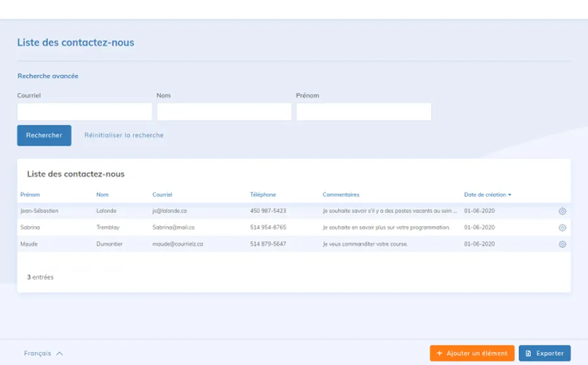Focus the Nom search field

click(x=224, y=112)
